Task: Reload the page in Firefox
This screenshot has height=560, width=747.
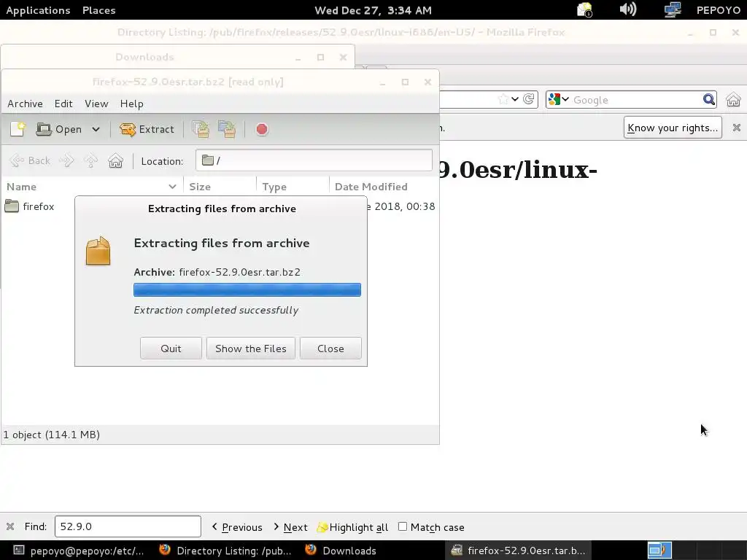Action: 529,99
